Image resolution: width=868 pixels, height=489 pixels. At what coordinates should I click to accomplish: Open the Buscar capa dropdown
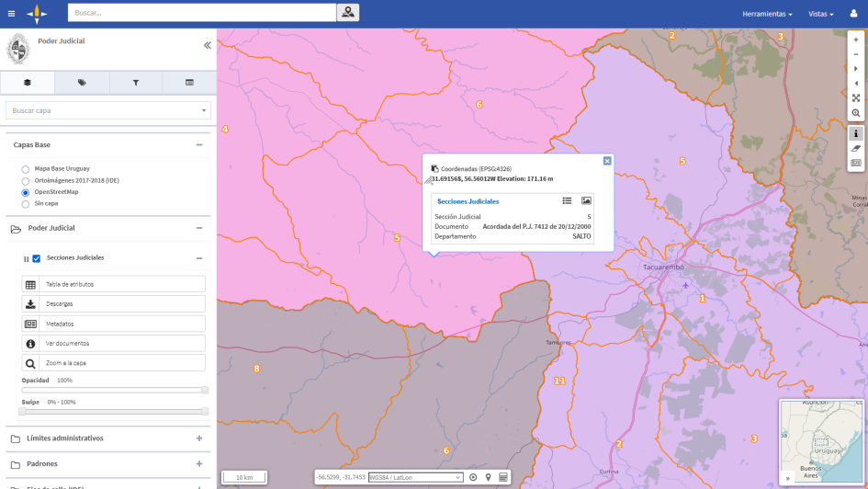pyautogui.click(x=108, y=110)
